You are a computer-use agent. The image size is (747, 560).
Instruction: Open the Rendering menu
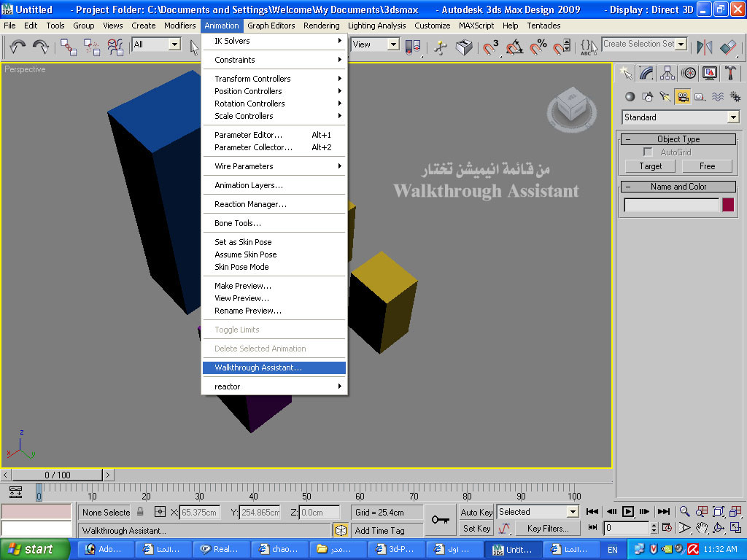322,26
